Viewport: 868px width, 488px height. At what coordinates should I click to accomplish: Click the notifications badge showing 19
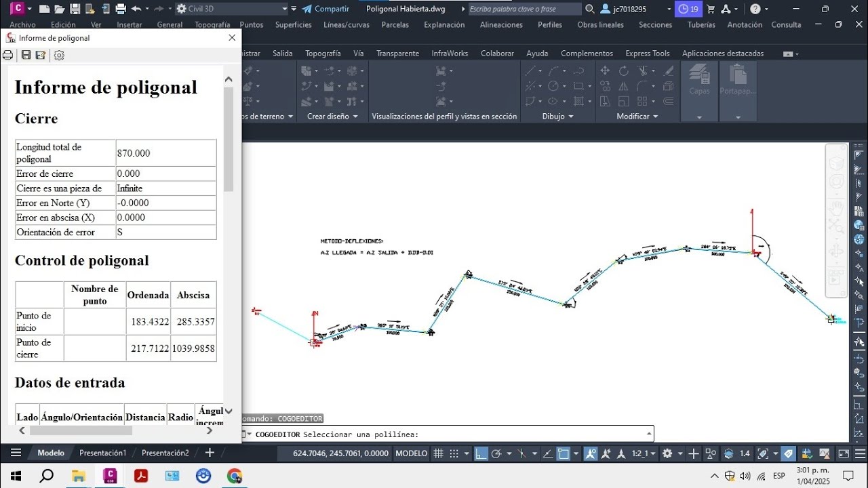pos(688,9)
